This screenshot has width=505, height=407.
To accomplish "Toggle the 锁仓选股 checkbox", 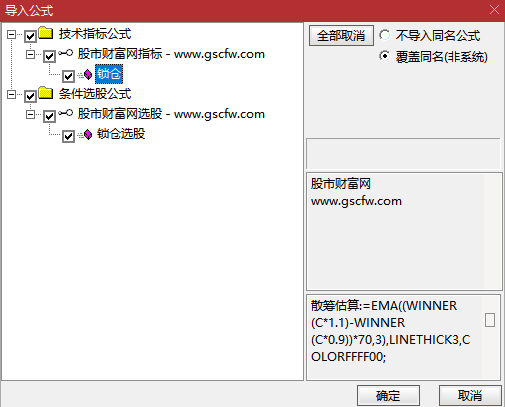I will (x=68, y=136).
